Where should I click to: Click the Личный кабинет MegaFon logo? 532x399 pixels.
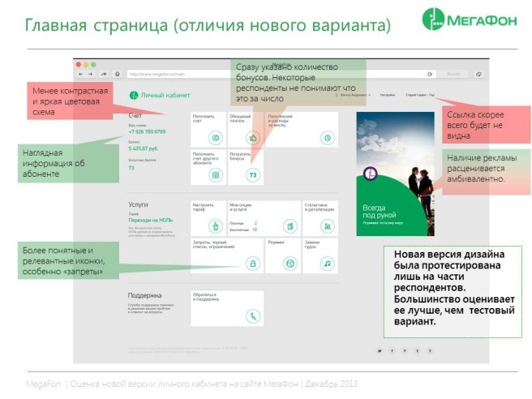coord(160,96)
